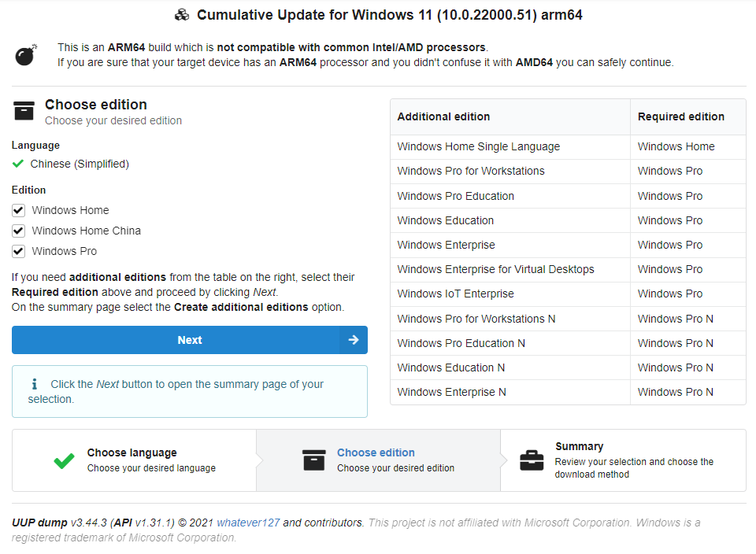This screenshot has width=756, height=554.
Task: Click the arrow icon on the Next button
Action: [353, 340]
